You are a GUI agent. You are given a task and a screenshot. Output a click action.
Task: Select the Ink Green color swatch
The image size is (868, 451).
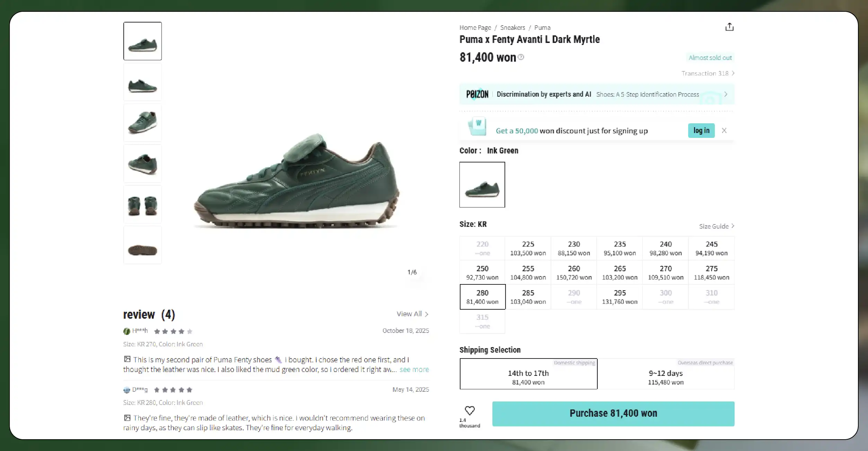pyautogui.click(x=482, y=185)
